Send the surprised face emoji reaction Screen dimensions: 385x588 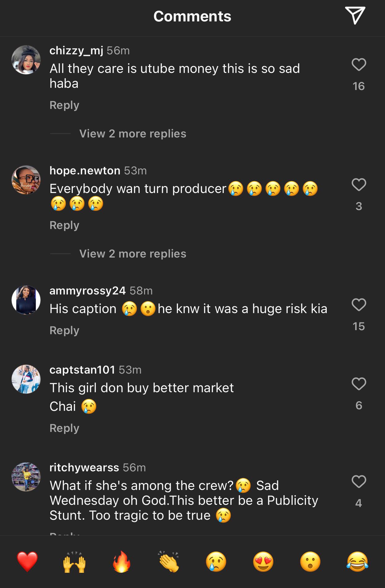pyautogui.click(x=310, y=561)
